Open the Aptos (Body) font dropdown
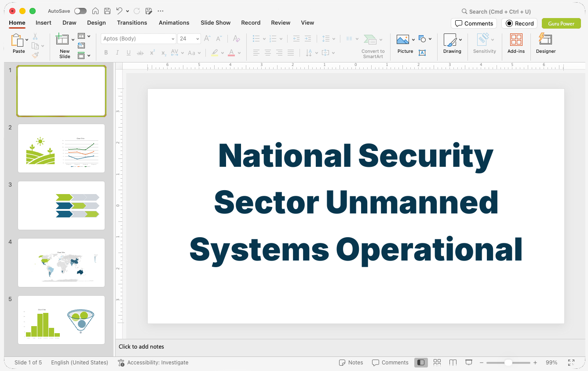This screenshot has width=588, height=371. (173, 39)
